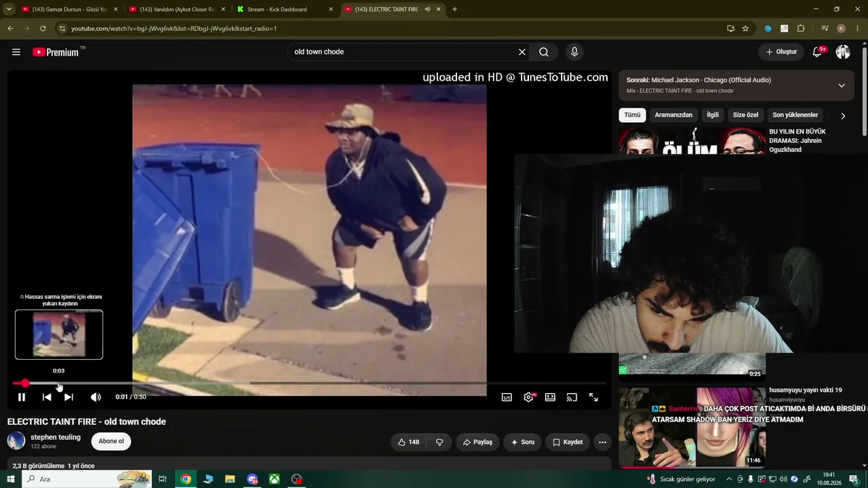This screenshot has height=488, width=868.
Task: Select the Tümü filter chip
Action: (x=632, y=115)
